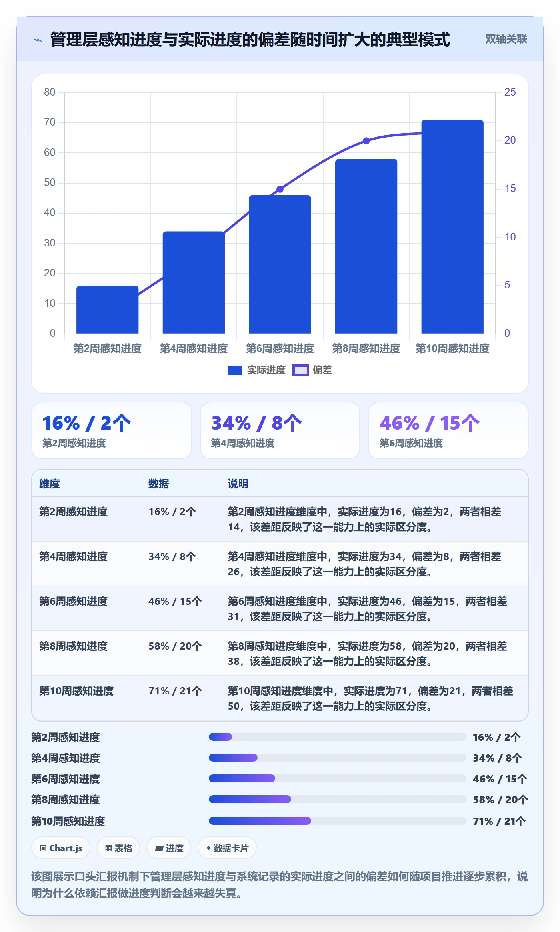
Task: Click the Chart.js tag chip
Action: [x=61, y=848]
